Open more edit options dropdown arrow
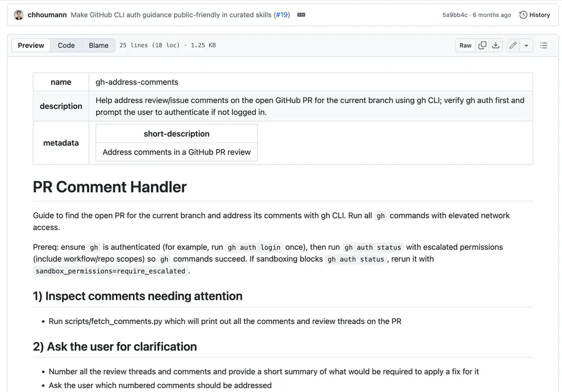562x392 pixels. (x=526, y=46)
